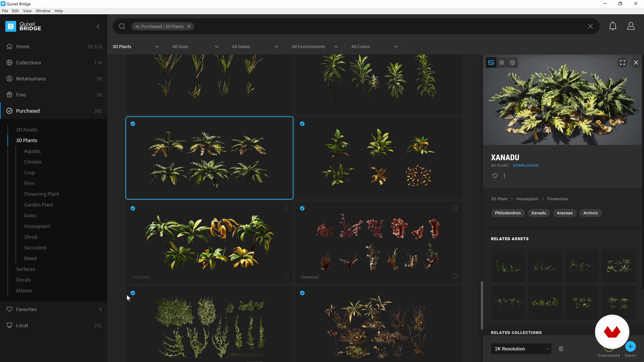Viewport: 644px width, 362px height.
Task: Switch to image preview mode
Action: click(491, 63)
